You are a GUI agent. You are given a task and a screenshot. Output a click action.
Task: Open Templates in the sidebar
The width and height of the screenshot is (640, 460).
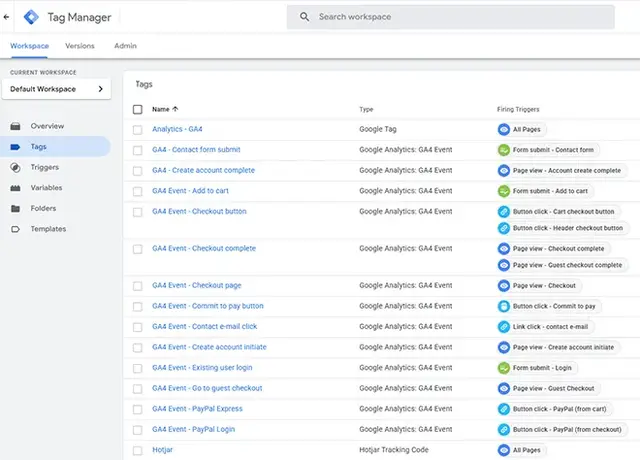(x=48, y=229)
